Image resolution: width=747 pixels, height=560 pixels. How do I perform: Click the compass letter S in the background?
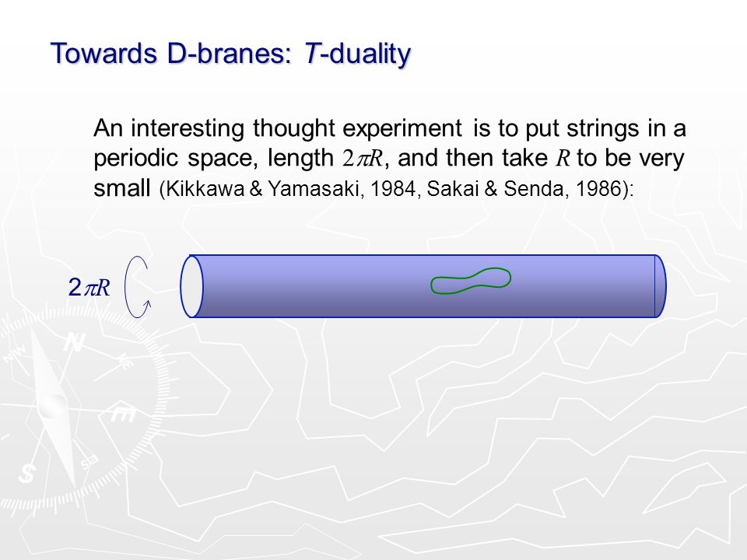[27, 474]
